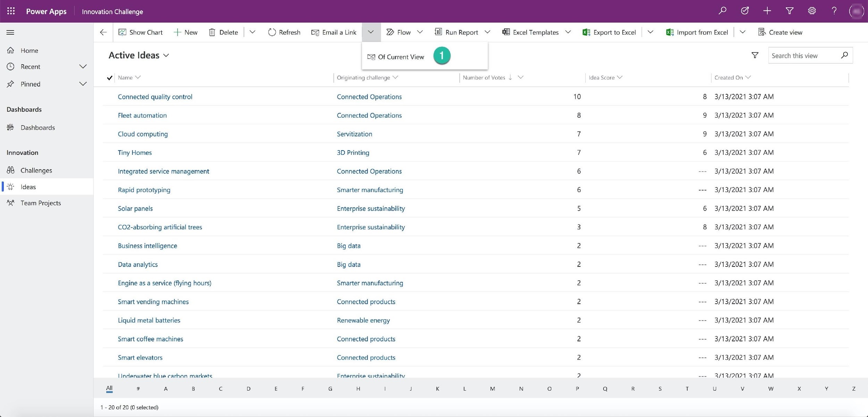
Task: Expand the Excel Templates chevron
Action: point(568,32)
